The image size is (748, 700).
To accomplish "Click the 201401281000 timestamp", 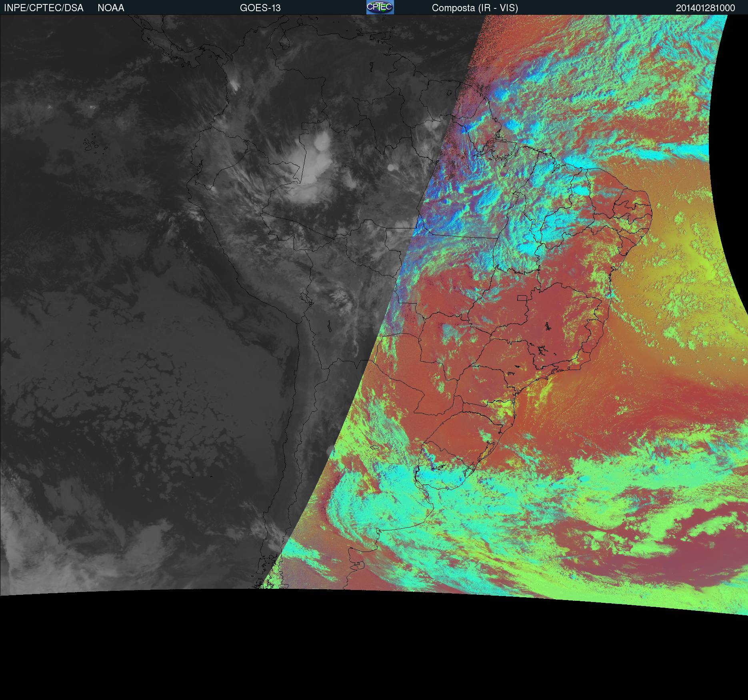I will (x=706, y=8).
